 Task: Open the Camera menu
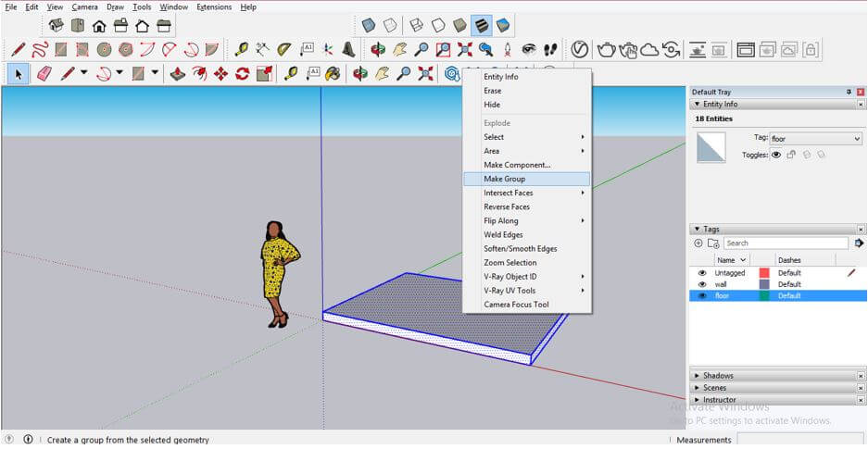[84, 7]
